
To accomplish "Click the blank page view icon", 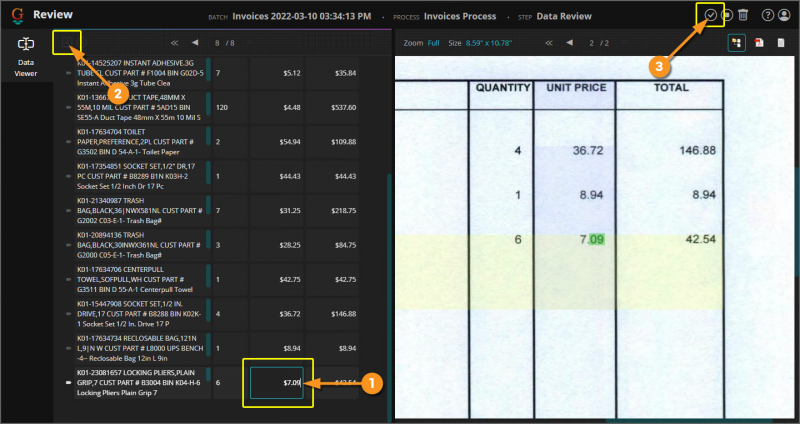I will tap(781, 43).
